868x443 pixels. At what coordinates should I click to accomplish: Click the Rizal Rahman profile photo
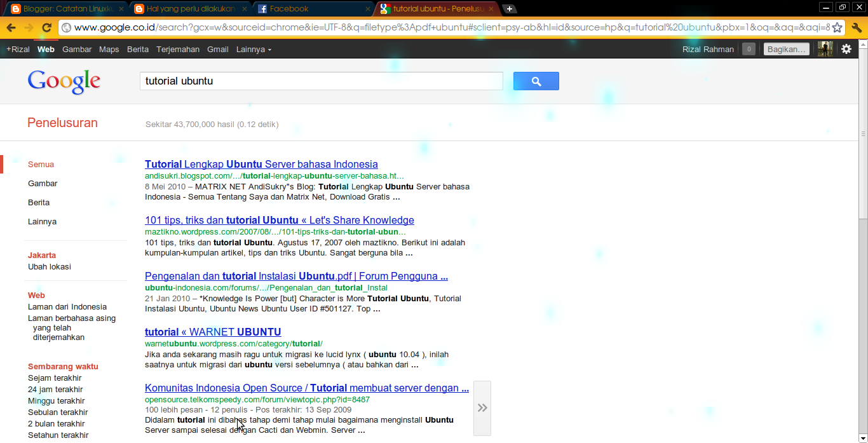pyautogui.click(x=825, y=49)
